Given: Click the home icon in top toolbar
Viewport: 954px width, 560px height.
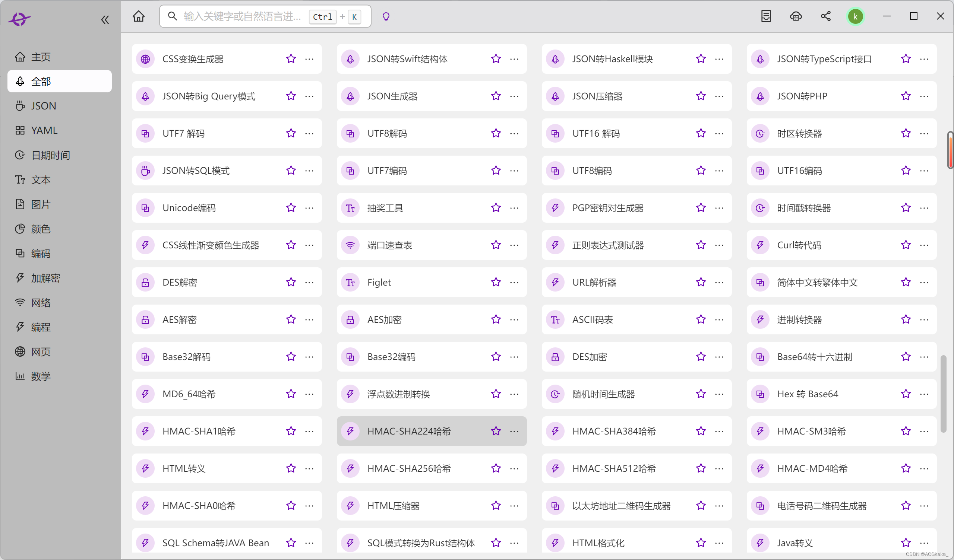Looking at the screenshot, I should pos(139,16).
